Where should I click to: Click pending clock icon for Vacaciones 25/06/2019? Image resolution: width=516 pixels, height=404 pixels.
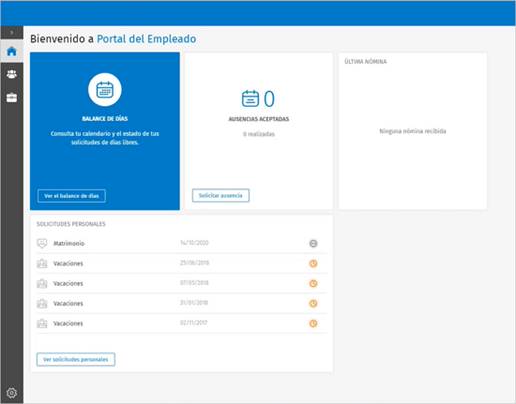click(x=313, y=263)
